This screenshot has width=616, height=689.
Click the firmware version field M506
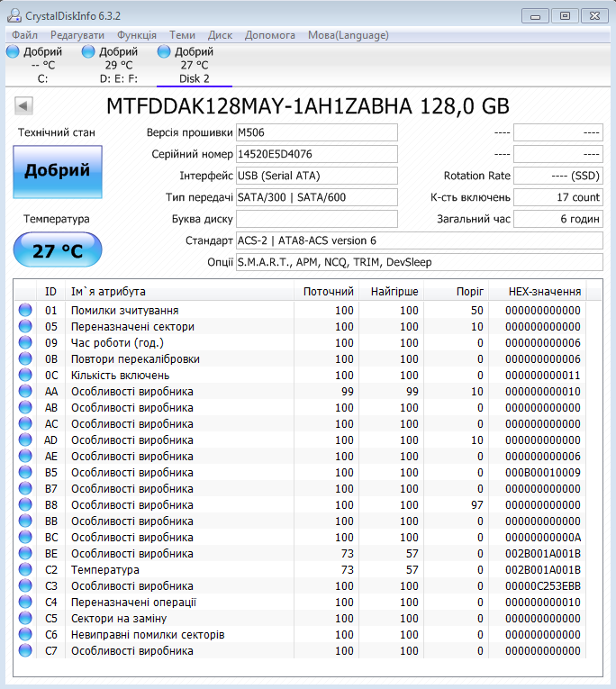317,132
